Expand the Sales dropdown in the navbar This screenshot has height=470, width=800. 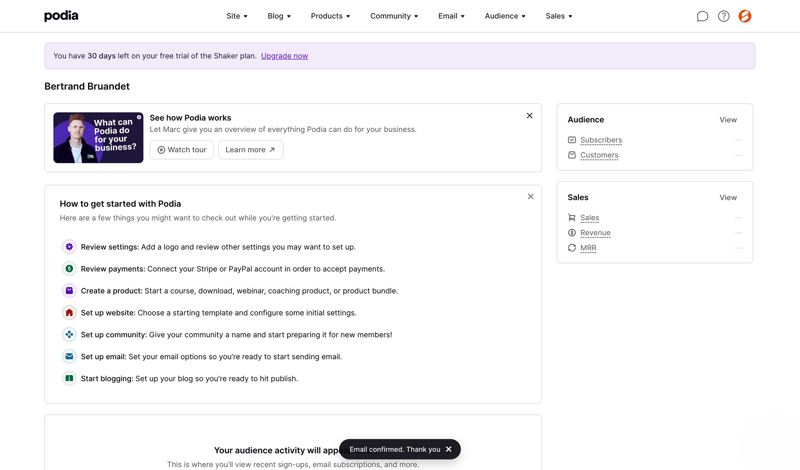(x=559, y=16)
